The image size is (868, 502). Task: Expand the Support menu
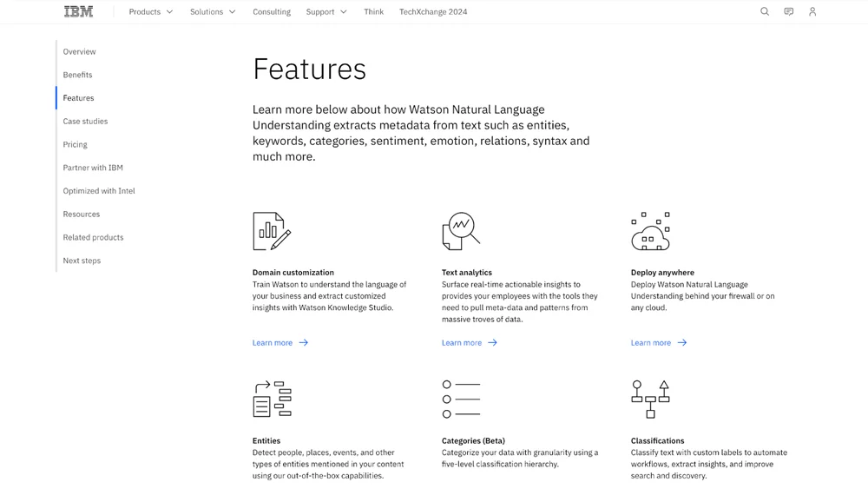(x=326, y=11)
